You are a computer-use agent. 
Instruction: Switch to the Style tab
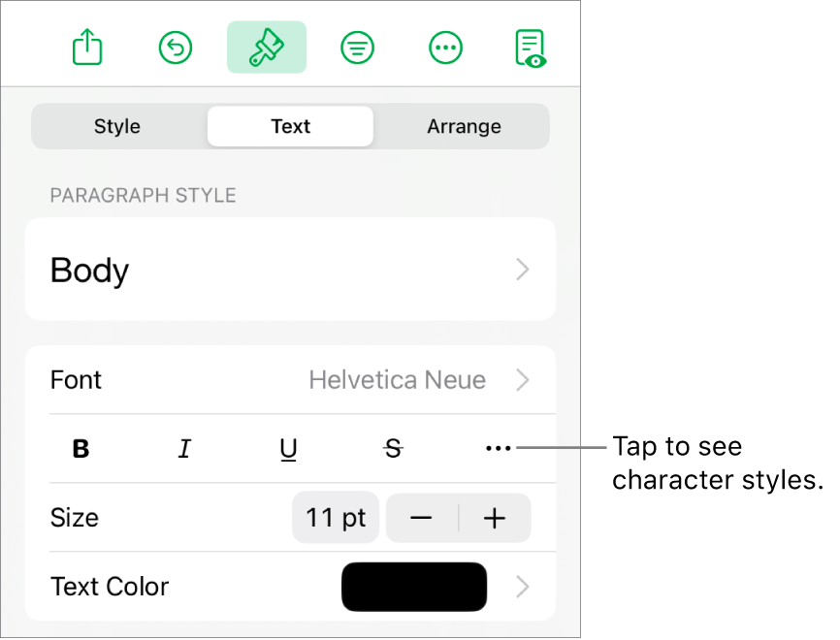[117, 126]
